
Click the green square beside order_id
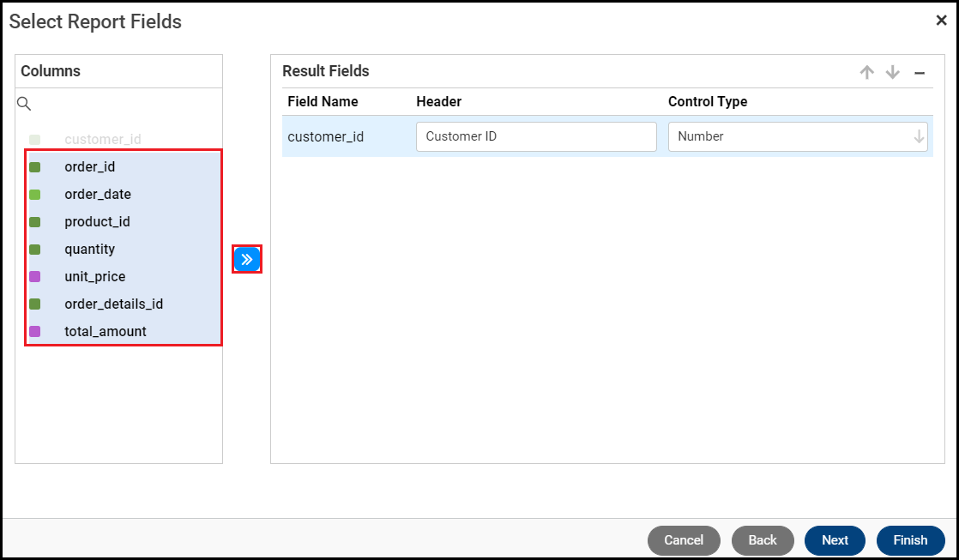tap(35, 167)
